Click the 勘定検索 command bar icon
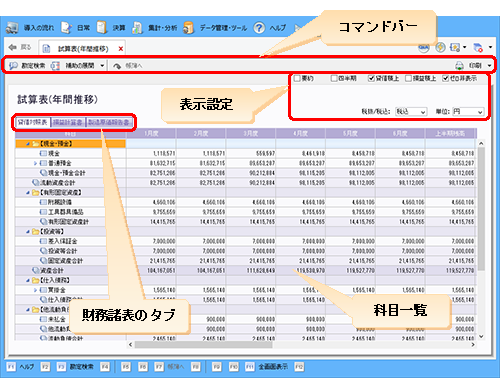 pyautogui.click(x=13, y=66)
